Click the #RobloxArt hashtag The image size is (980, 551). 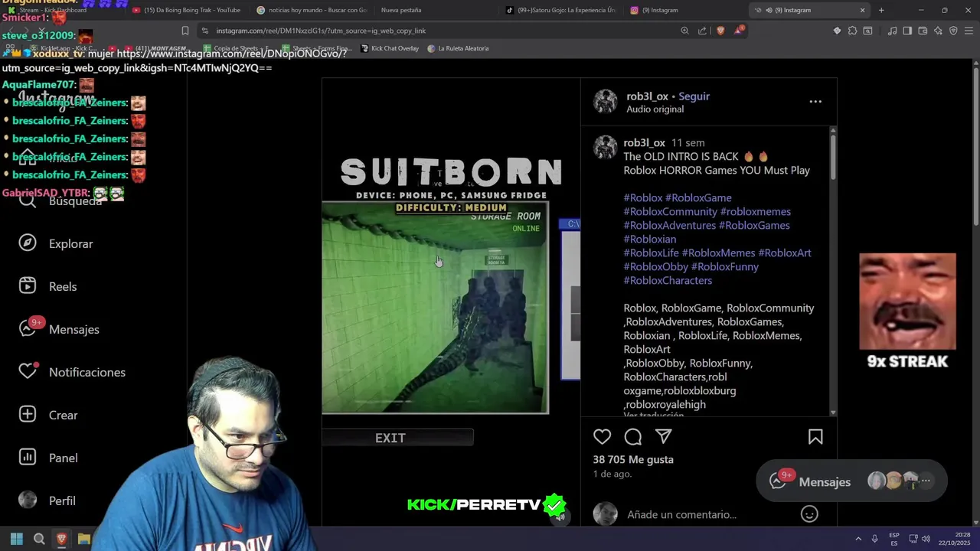[x=785, y=253]
